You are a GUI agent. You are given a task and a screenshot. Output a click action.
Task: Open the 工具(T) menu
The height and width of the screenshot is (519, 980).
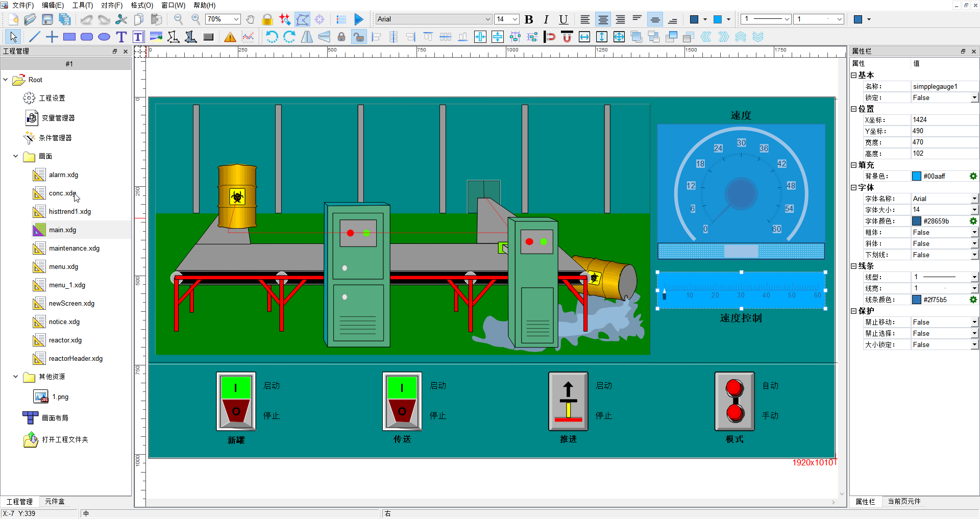pyautogui.click(x=82, y=5)
